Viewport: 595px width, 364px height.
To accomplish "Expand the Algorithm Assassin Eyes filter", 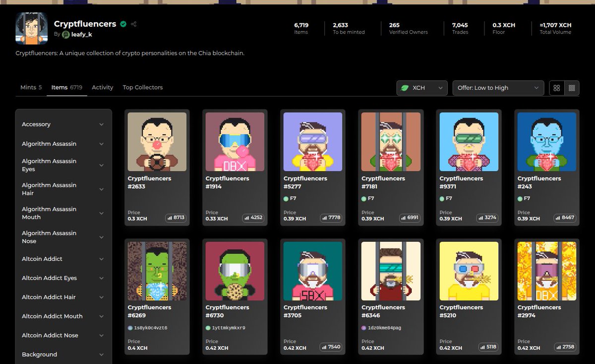I will tap(63, 165).
